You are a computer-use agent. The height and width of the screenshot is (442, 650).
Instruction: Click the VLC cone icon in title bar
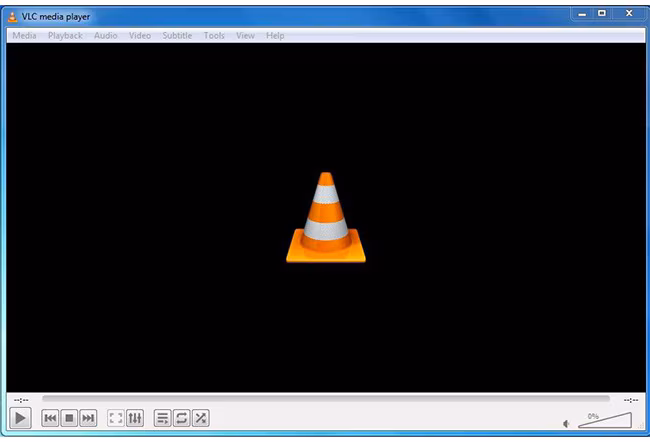click(x=13, y=17)
